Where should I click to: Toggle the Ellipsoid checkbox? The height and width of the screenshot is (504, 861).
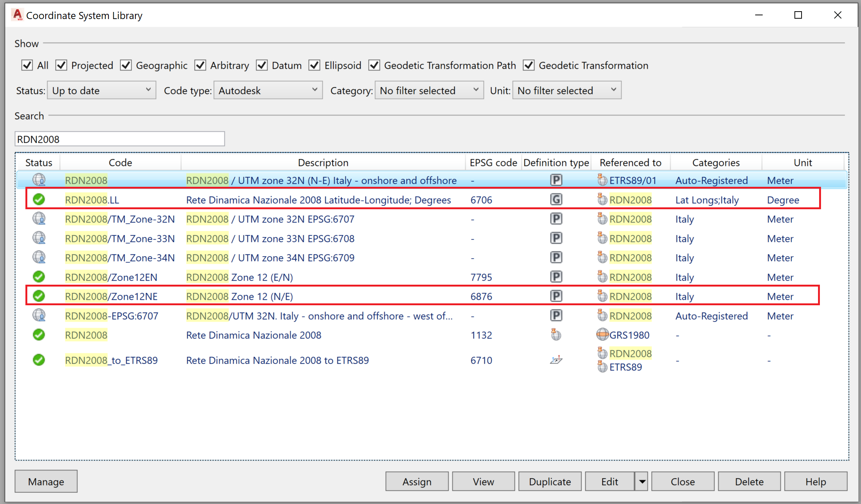[314, 65]
